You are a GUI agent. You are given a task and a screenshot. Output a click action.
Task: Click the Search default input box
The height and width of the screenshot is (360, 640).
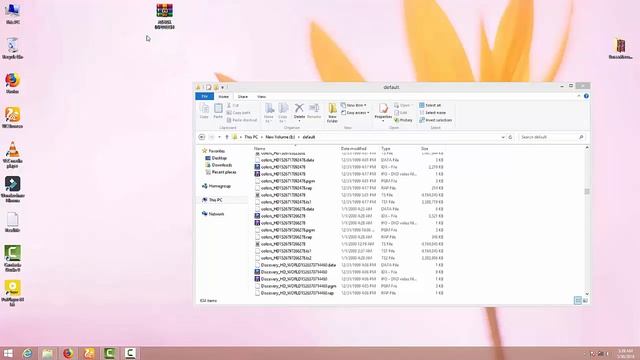pos(551,137)
